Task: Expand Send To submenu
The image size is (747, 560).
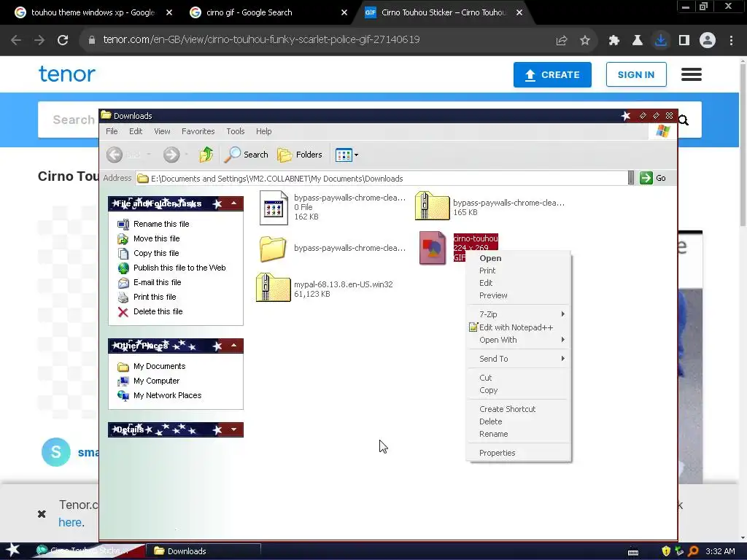Action: coord(519,359)
